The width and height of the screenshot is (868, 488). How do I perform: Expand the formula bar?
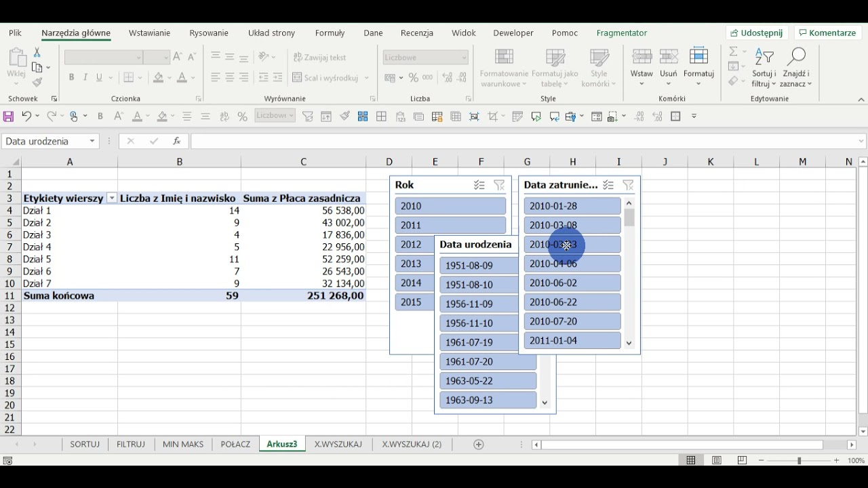coord(861,141)
